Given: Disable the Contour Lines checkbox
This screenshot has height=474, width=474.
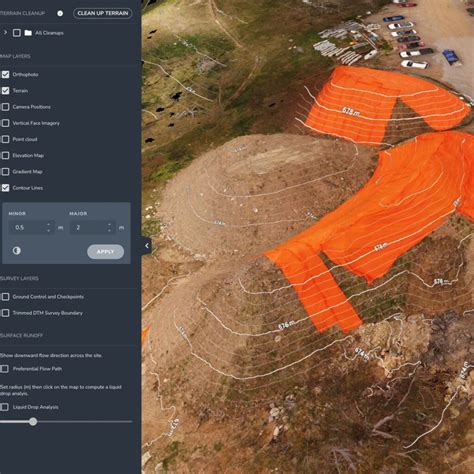Looking at the screenshot, I should [5, 188].
